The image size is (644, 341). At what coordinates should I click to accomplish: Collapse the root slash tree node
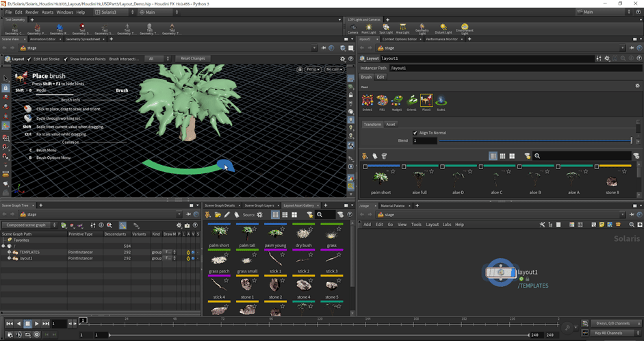[x=3, y=246]
